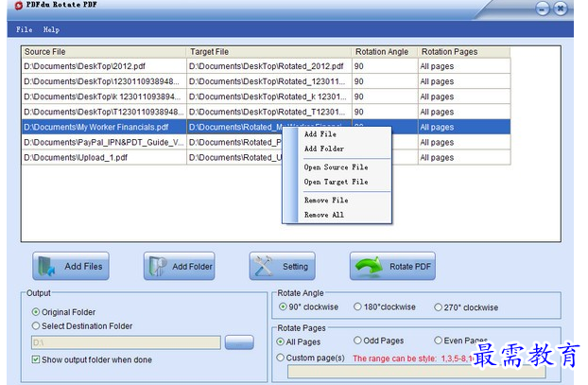Minimize the PDFdu Rotate PDF window
Viewport: 588px width, 385px height.
[543, 9]
